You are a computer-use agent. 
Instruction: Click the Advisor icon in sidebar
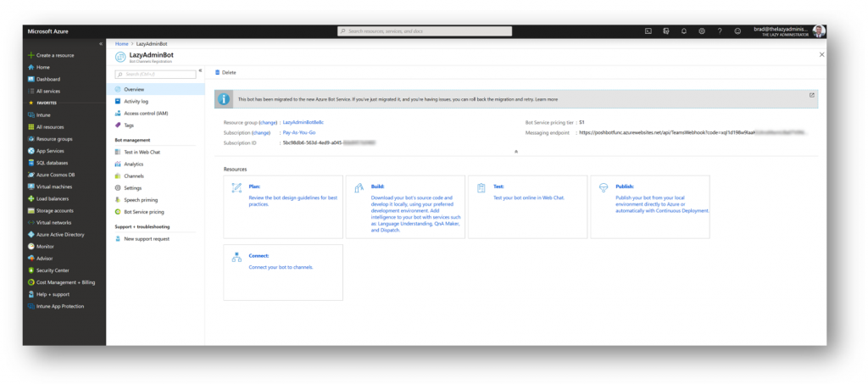point(31,259)
